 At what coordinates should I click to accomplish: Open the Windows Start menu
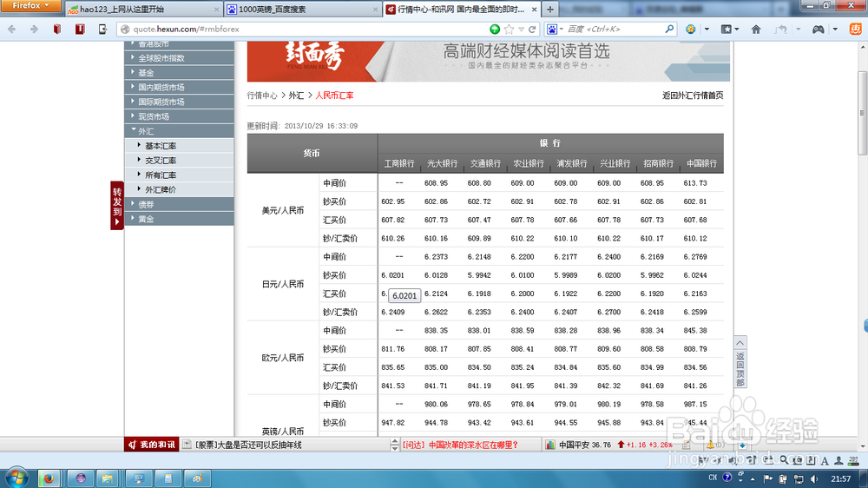click(x=16, y=478)
